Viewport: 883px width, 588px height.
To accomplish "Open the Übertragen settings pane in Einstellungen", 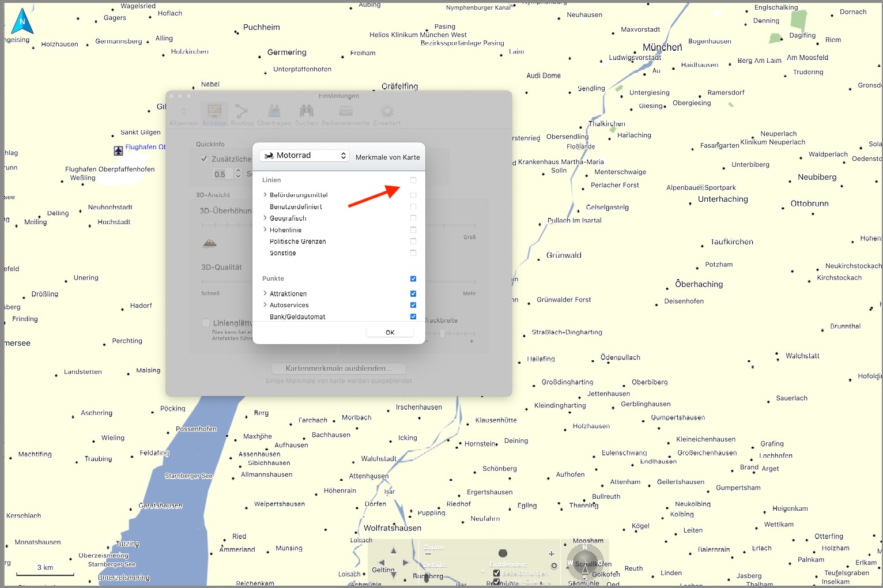I will [274, 115].
